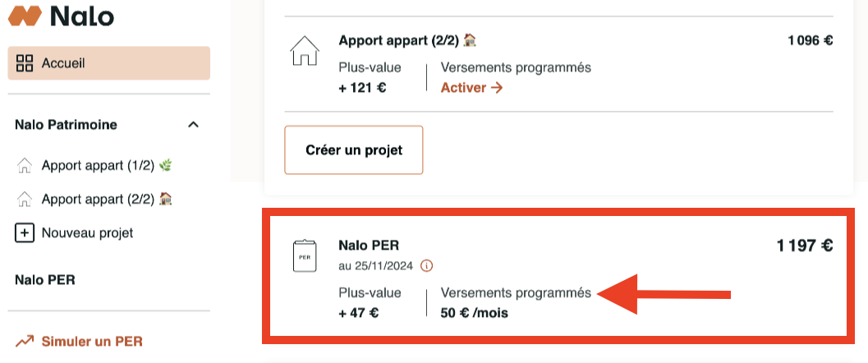This screenshot has height=363, width=868.
Task: Click the info icon next to 25/11/2024
Action: pyautogui.click(x=426, y=266)
